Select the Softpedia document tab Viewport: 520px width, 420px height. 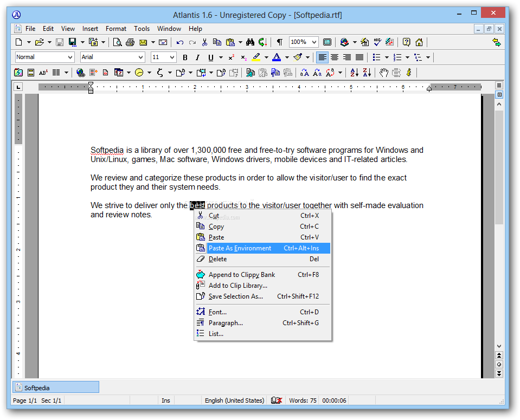click(x=56, y=387)
